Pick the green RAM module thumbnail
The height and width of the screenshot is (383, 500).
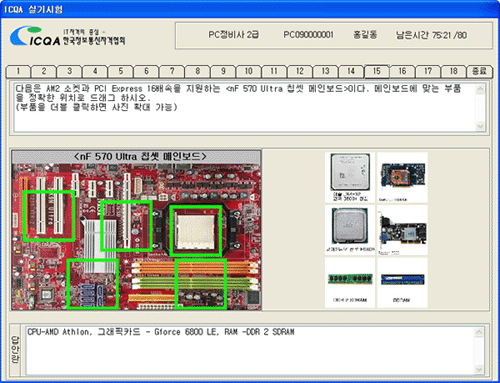click(350, 282)
